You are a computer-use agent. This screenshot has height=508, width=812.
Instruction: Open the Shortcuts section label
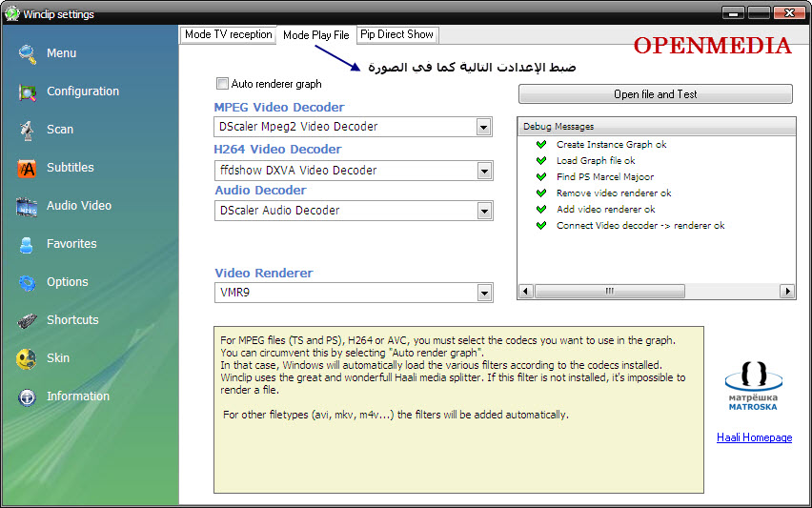click(72, 319)
